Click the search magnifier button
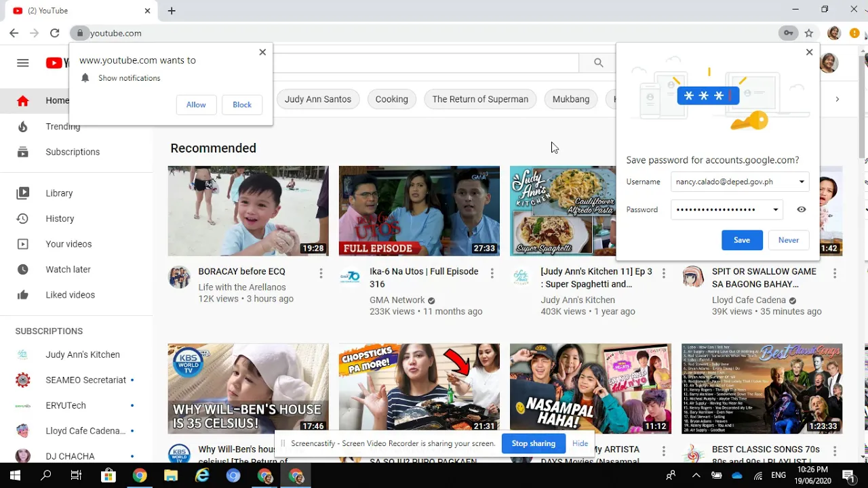 598,63
